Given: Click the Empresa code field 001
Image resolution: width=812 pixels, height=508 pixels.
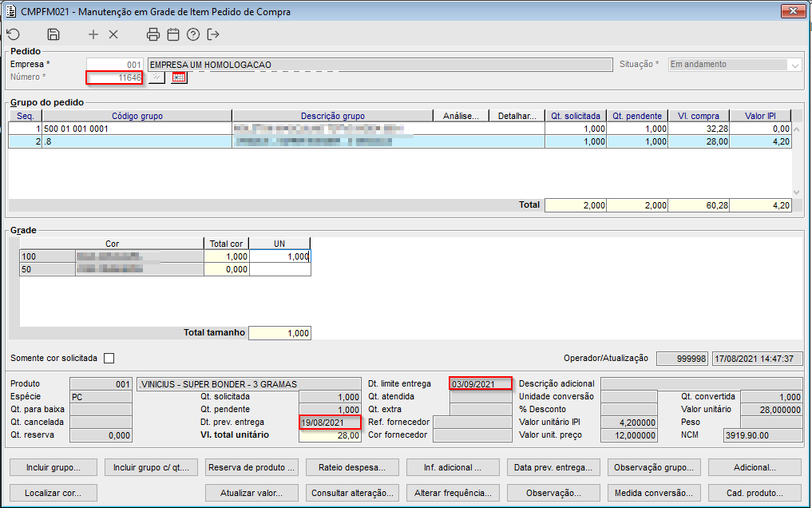Looking at the screenshot, I should 114,65.
